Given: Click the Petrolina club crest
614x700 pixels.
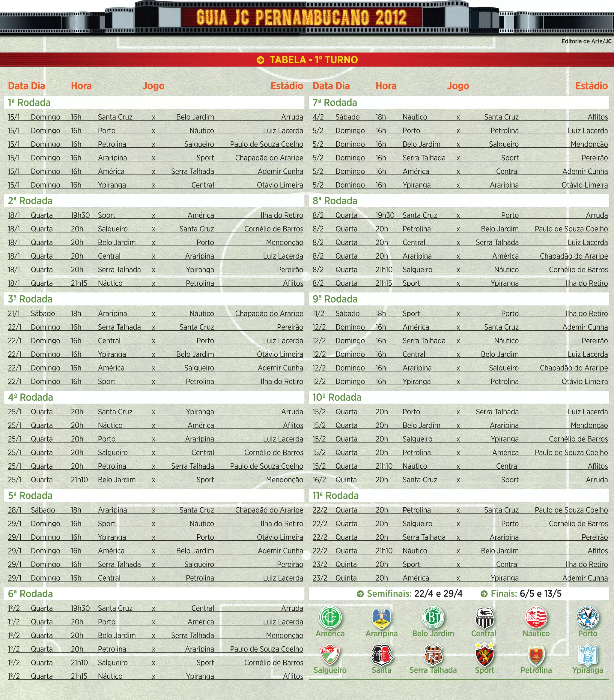Looking at the screenshot, I should pyautogui.click(x=536, y=656).
